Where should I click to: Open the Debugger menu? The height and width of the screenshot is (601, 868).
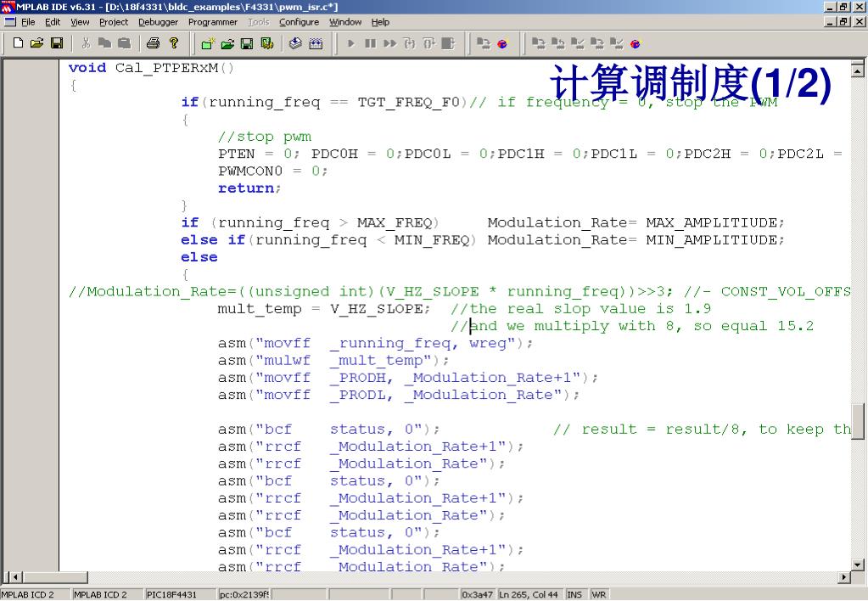159,22
